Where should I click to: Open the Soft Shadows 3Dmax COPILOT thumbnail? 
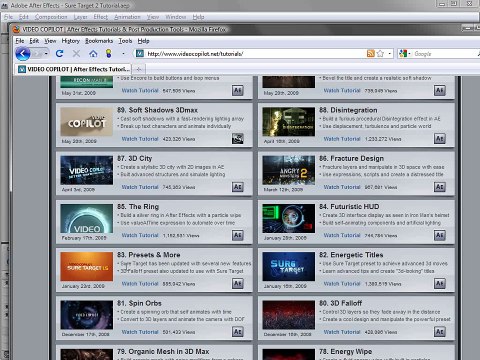pos(87,122)
